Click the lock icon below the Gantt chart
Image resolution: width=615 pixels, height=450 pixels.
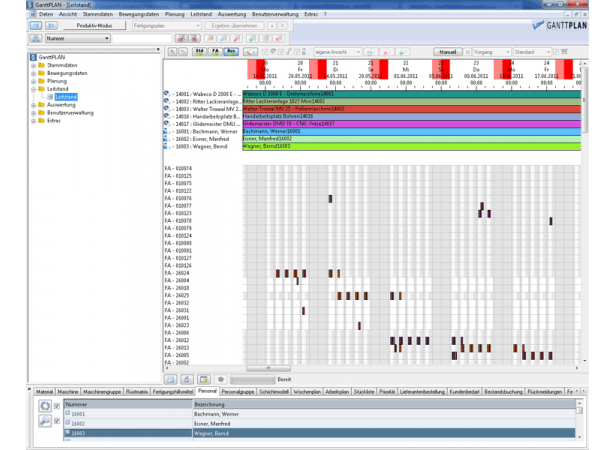[x=186, y=379]
